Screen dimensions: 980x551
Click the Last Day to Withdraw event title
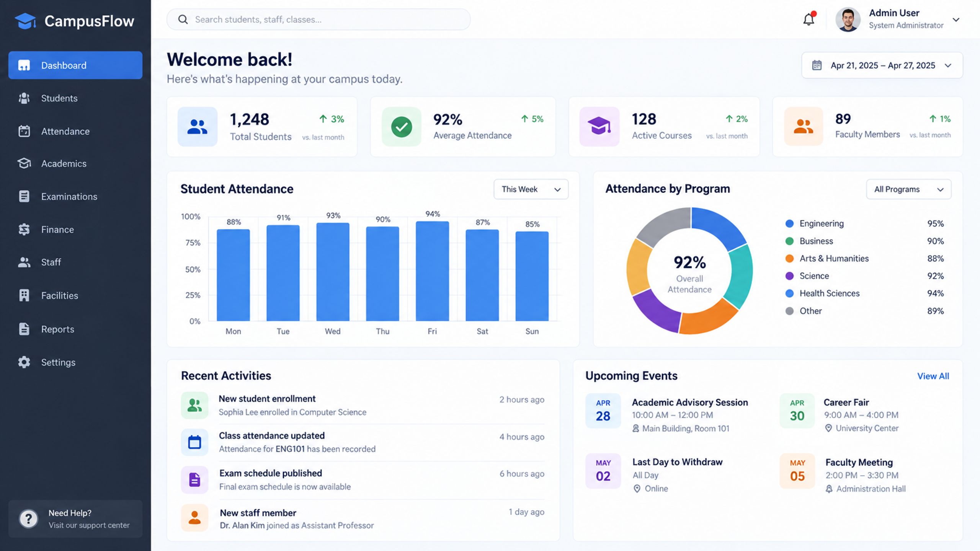[677, 462]
